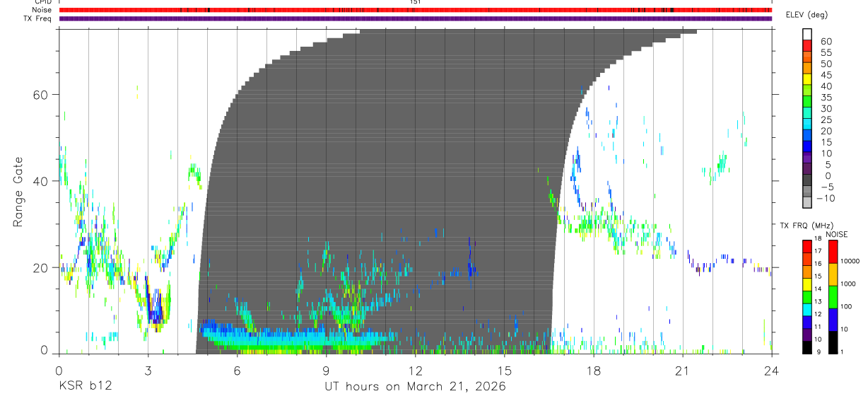Click ELEV colorbar label '30'

point(825,109)
